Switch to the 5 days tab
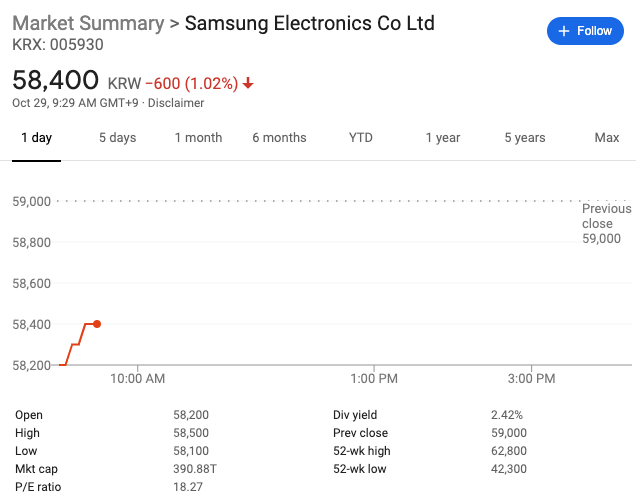The image size is (636, 502). click(118, 138)
